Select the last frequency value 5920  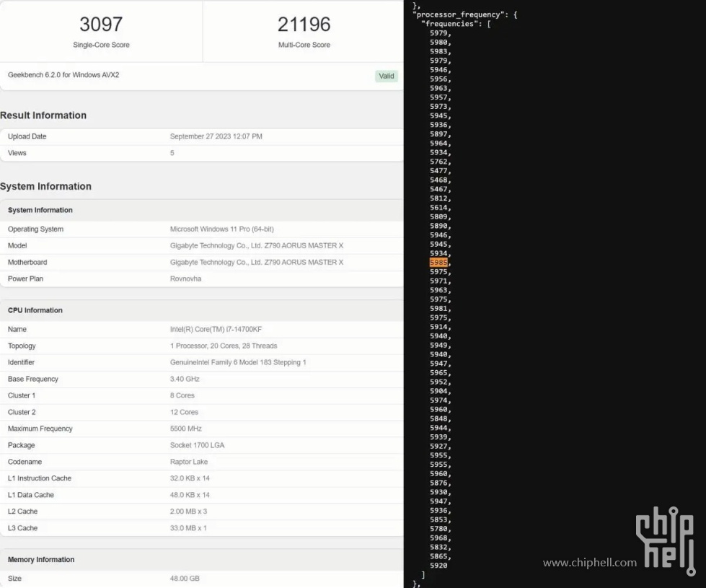click(438, 566)
